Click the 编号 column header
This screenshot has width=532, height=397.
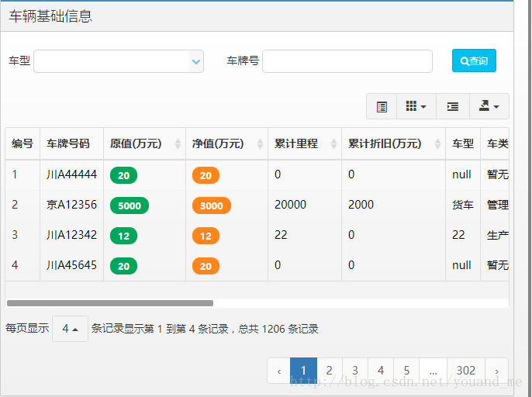(22, 143)
